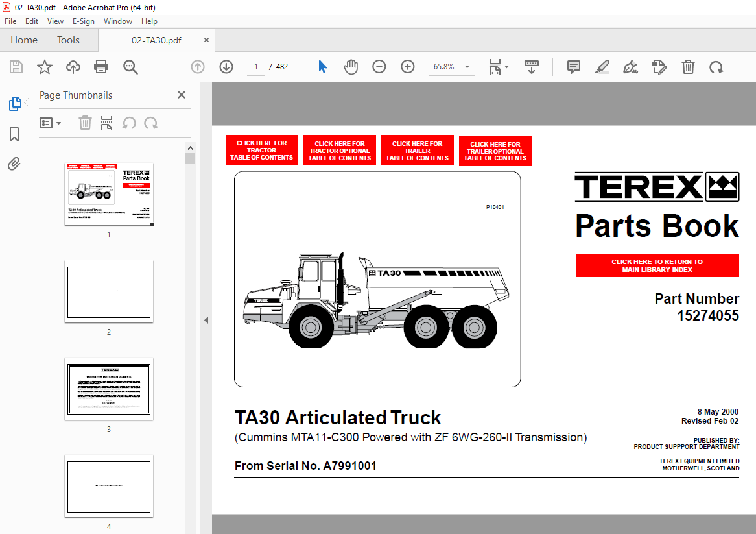
Task: Click Tractor Table of Contents red button
Action: [262, 151]
